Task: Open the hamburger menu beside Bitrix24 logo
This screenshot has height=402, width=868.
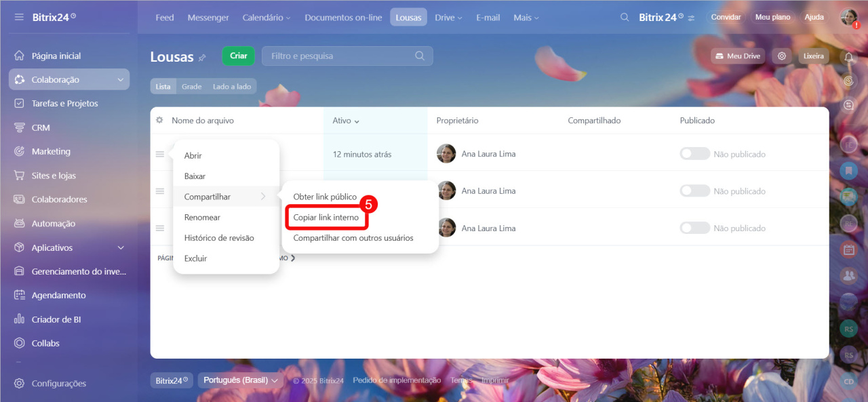Action: point(18,17)
